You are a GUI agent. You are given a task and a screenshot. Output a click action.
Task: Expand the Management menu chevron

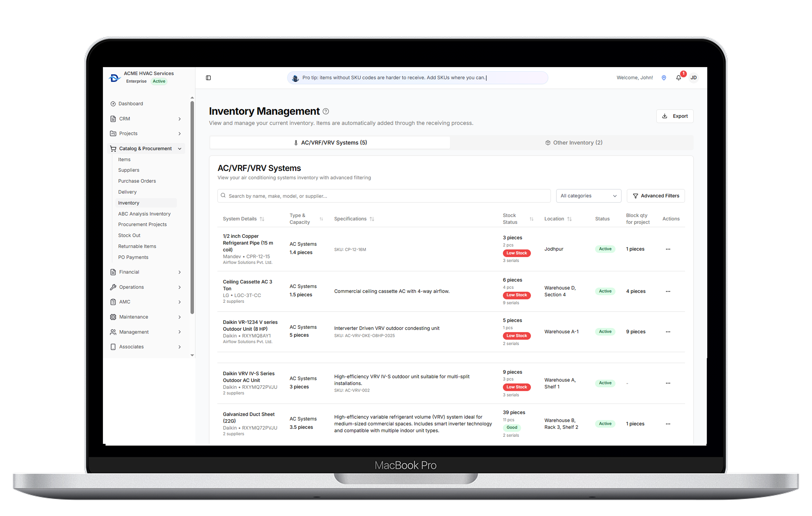pyautogui.click(x=180, y=332)
